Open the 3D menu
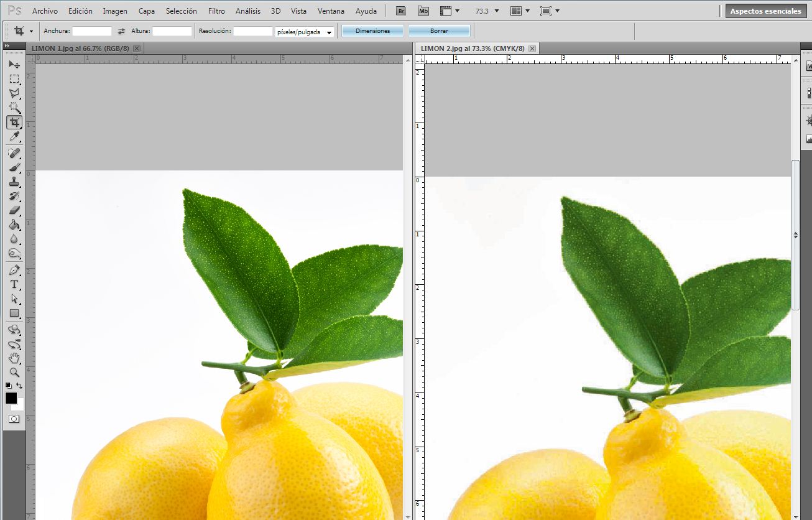 tap(276, 11)
